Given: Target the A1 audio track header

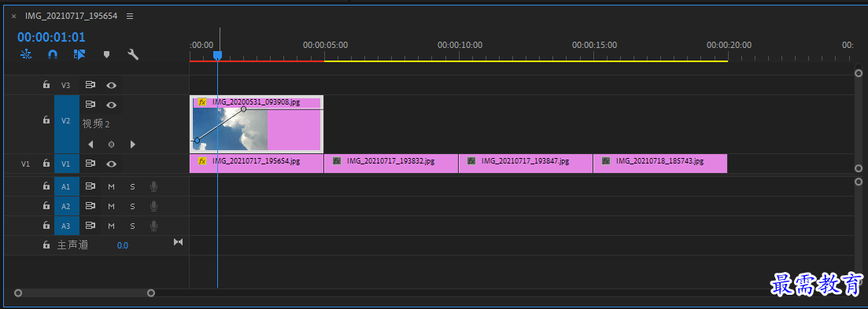Looking at the screenshot, I should [x=66, y=187].
